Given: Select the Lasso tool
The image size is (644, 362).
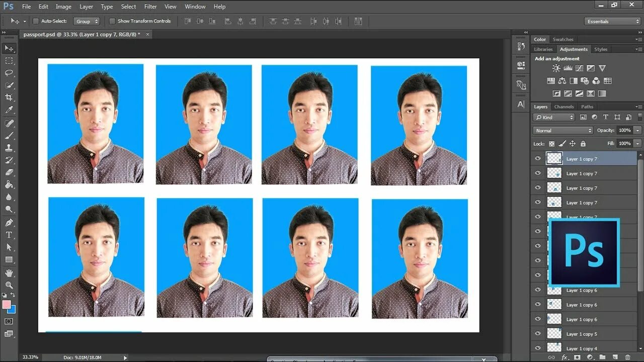Looking at the screenshot, I should coord(9,73).
